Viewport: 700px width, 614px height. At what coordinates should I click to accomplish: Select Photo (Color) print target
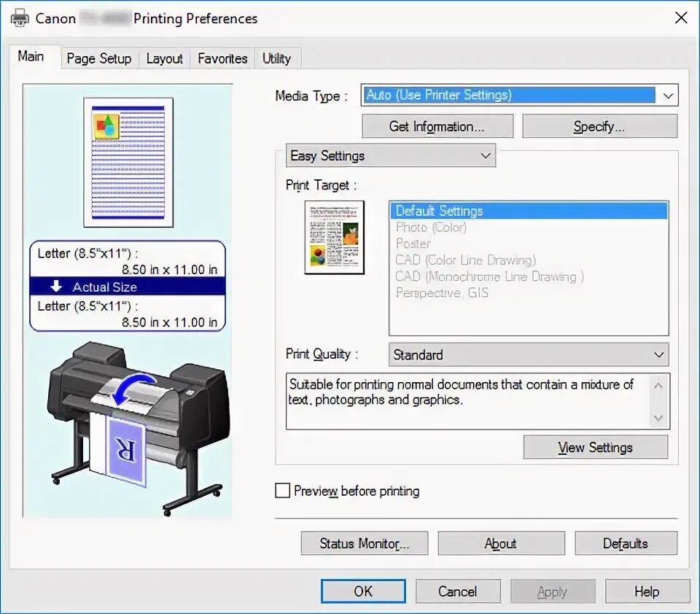pos(529,228)
